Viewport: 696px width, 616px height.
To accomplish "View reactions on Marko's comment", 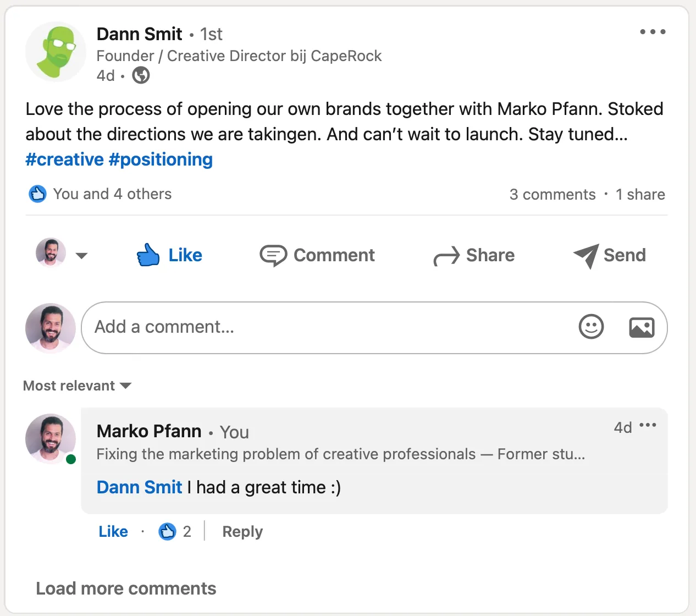I will tap(175, 531).
